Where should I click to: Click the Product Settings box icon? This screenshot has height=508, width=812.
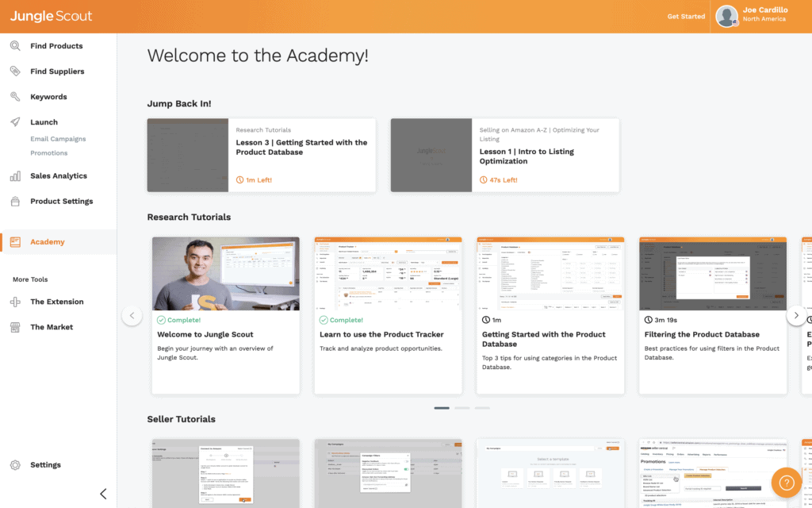coord(15,201)
